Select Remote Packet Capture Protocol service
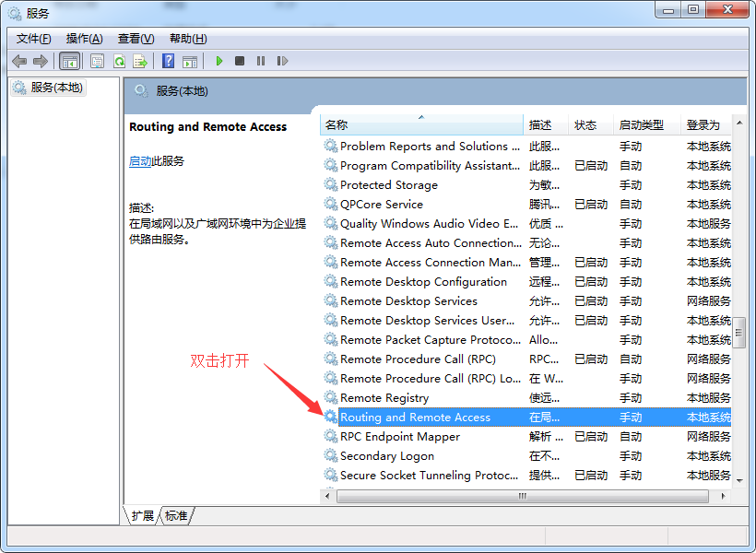The width and height of the screenshot is (756, 553). coord(526,340)
